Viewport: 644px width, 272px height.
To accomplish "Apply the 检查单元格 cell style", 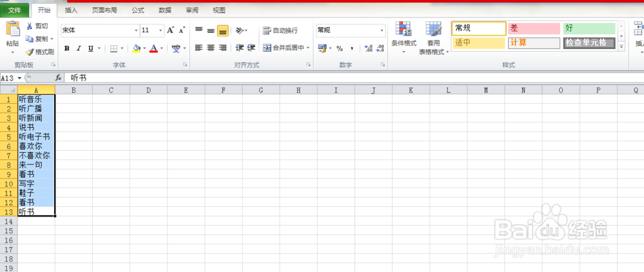I will pos(589,43).
